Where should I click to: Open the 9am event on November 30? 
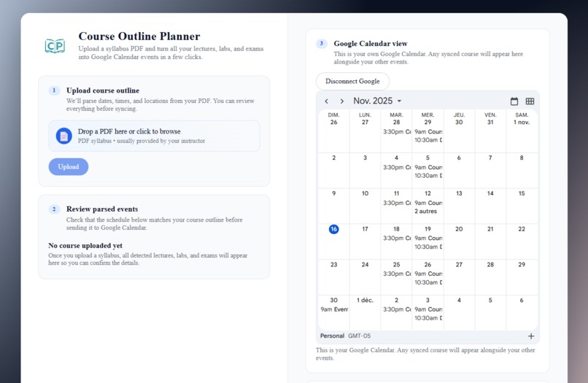pos(334,309)
